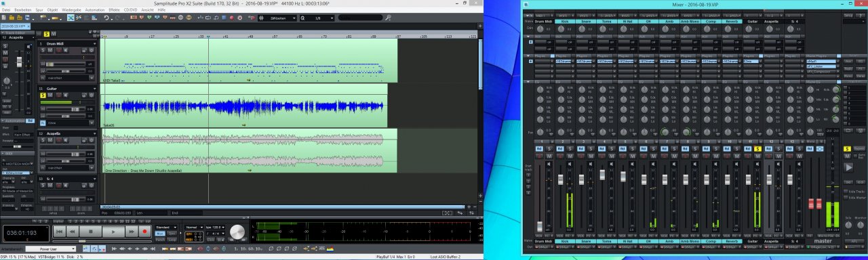Toggle Solo on the Guitar track header
Viewport: 868px width, 260px height.
tap(43, 95)
